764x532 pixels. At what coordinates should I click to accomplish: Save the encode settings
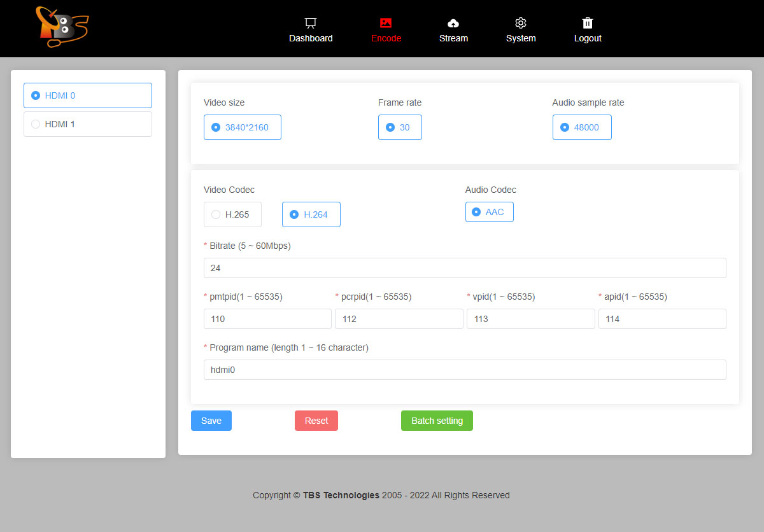211,421
